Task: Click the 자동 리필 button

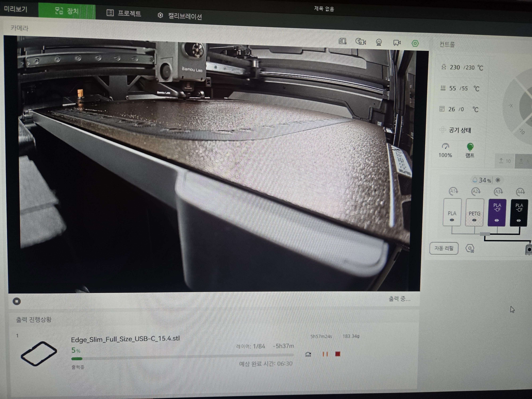Action: [444, 248]
